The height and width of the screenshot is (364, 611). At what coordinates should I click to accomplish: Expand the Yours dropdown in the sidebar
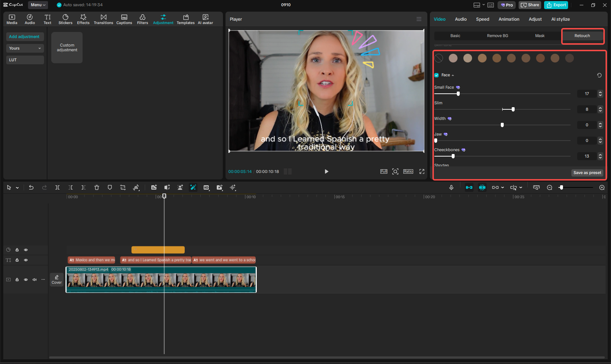[x=25, y=48]
